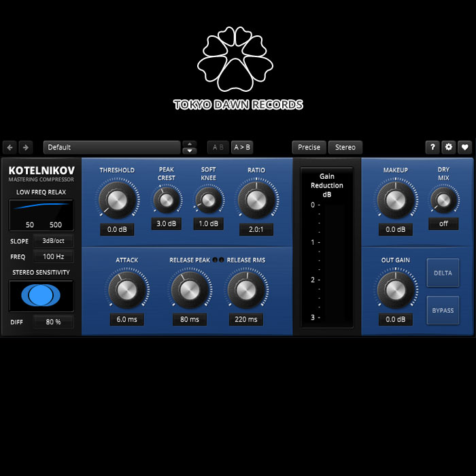The height and width of the screenshot is (476, 476).
Task: Toggle the Stereo processing mode
Action: (345, 148)
